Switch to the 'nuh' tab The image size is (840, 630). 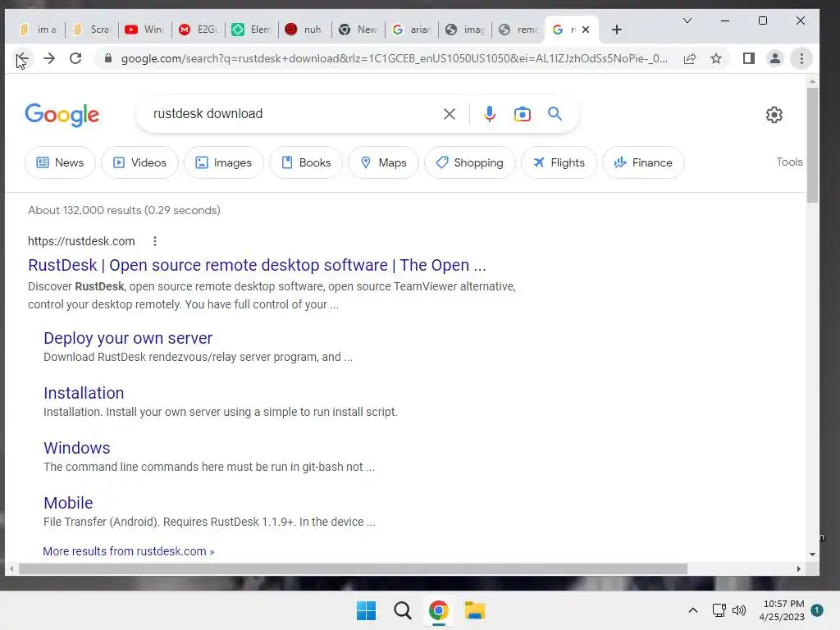click(x=305, y=30)
